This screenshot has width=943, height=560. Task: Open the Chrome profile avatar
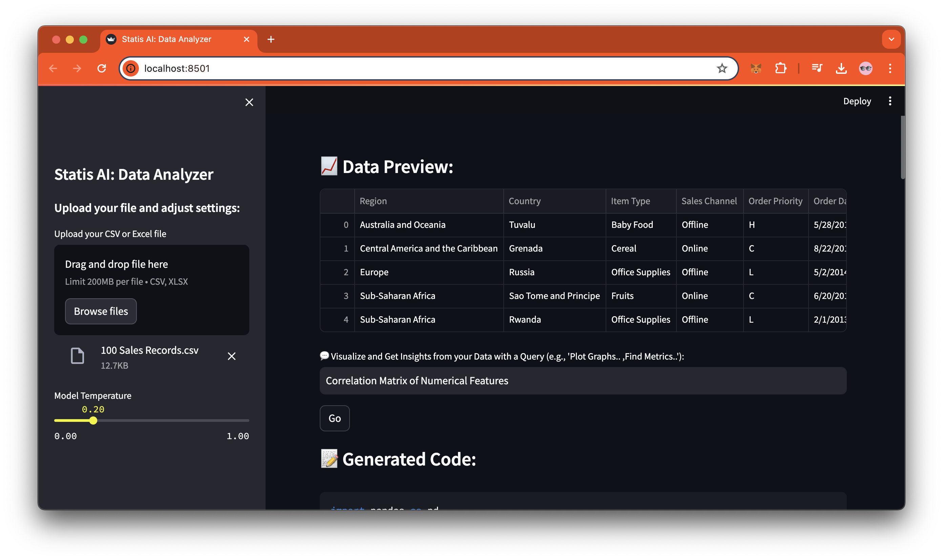coord(866,68)
